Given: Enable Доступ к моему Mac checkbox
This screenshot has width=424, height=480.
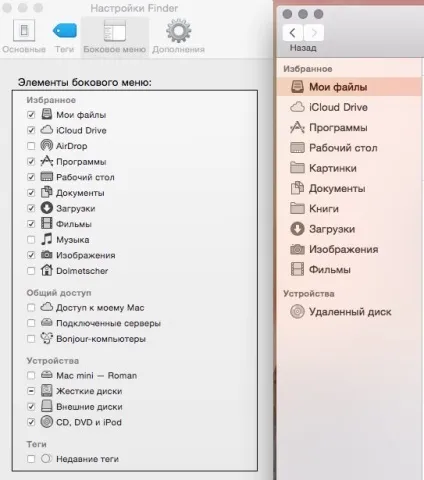Looking at the screenshot, I should [31, 307].
